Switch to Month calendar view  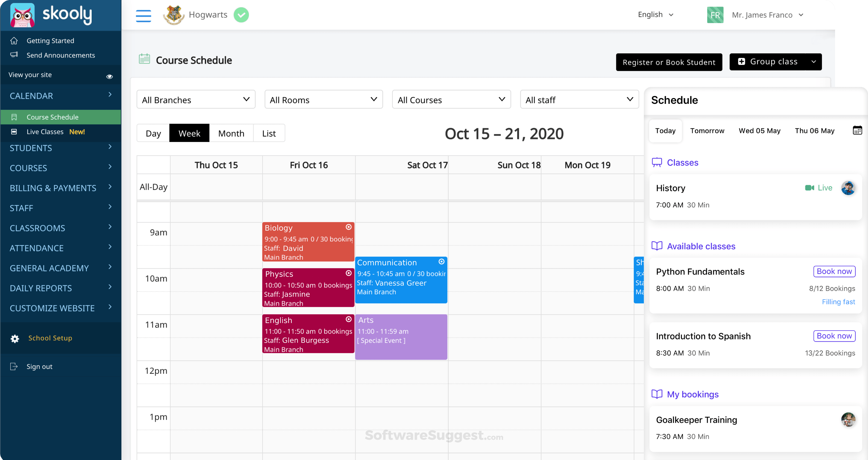pos(231,133)
